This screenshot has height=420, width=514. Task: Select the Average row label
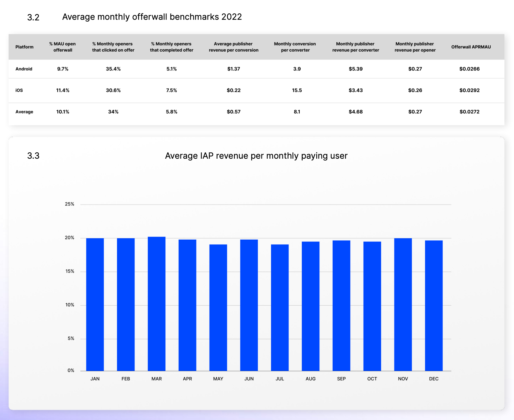coord(24,112)
